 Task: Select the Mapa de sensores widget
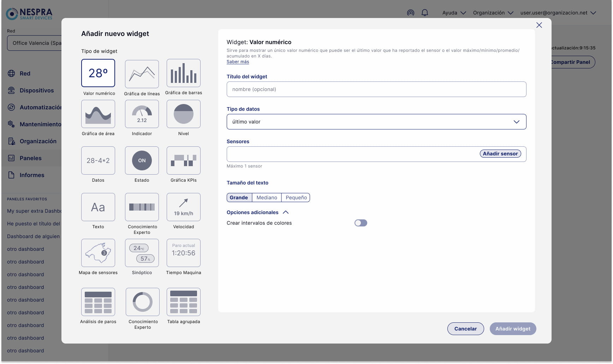[x=98, y=253]
